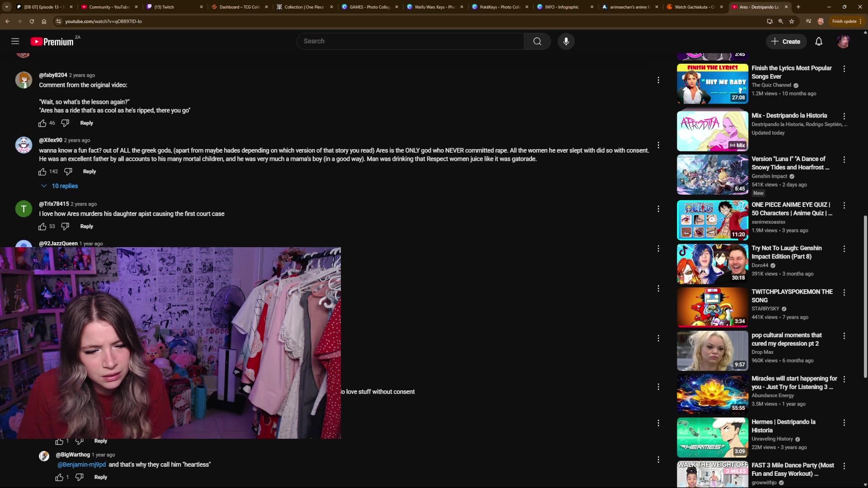Screen dimensions: 868x488
Task: Like BigWarthog's 'heartless' comment
Action: 59,477
